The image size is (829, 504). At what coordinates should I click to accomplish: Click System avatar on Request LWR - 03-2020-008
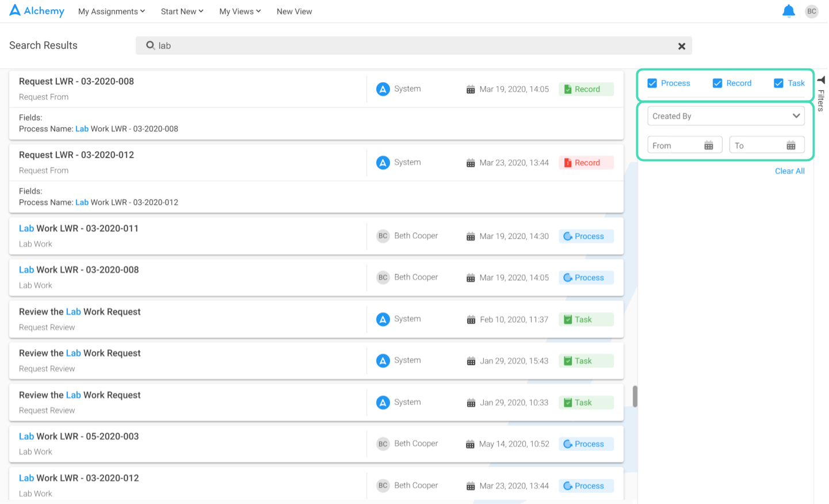pos(383,89)
